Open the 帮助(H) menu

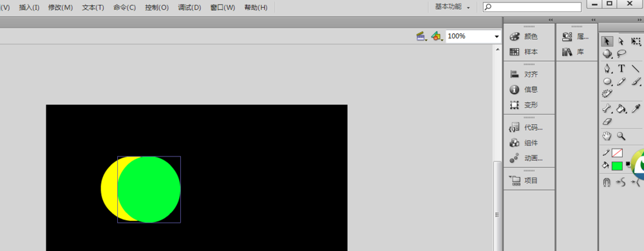pyautogui.click(x=256, y=7)
